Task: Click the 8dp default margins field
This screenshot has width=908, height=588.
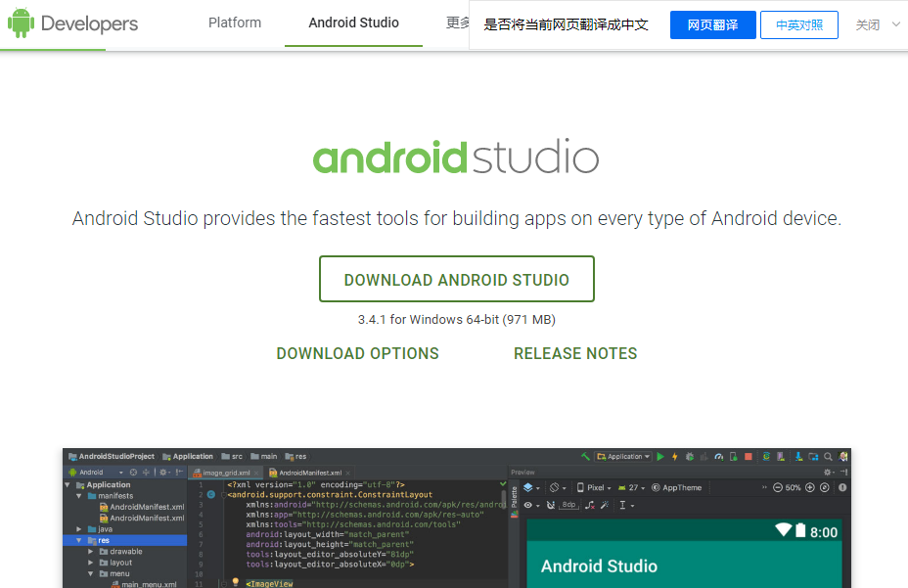Action: [x=568, y=505]
